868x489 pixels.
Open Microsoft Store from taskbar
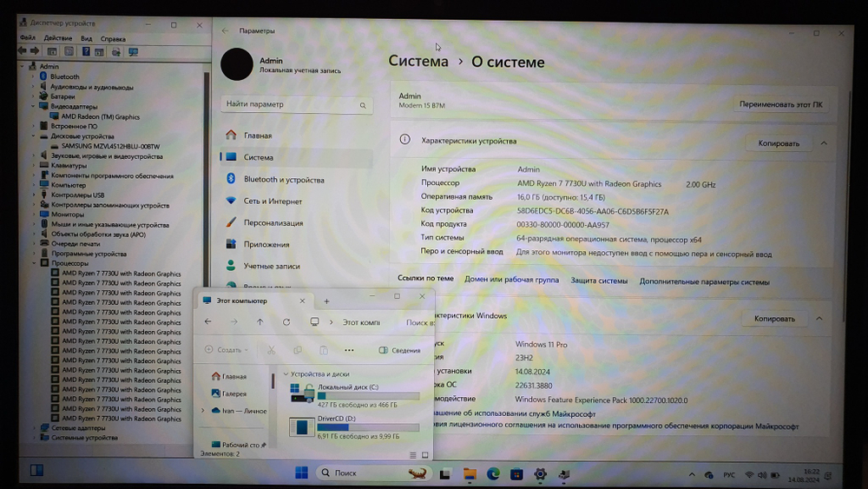point(516,474)
